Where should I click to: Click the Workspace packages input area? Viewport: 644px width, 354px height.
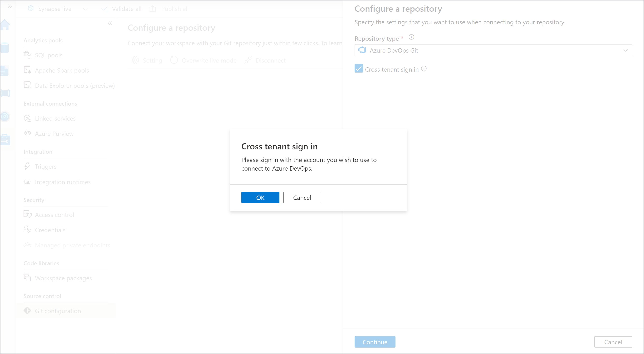click(x=63, y=278)
